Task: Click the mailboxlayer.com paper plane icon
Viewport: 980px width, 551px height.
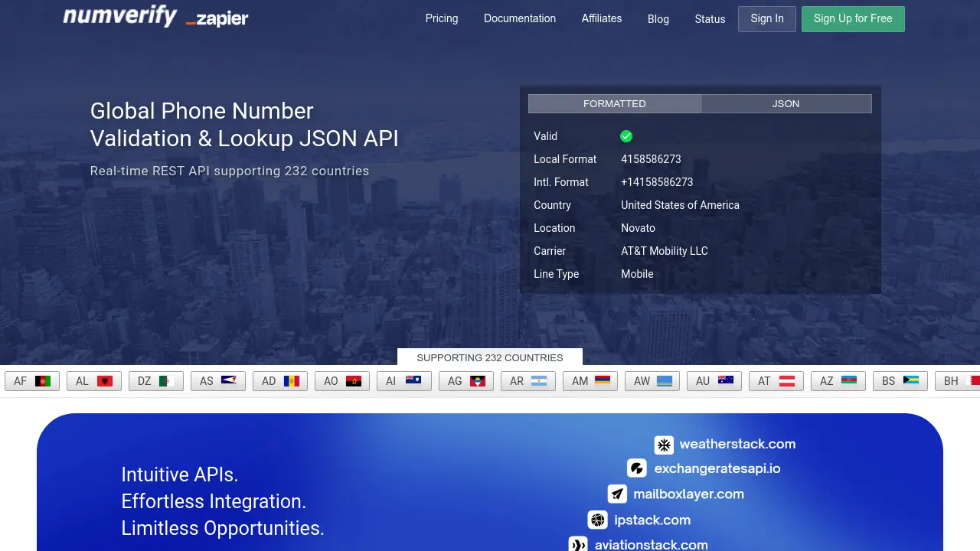Action: pyautogui.click(x=618, y=494)
